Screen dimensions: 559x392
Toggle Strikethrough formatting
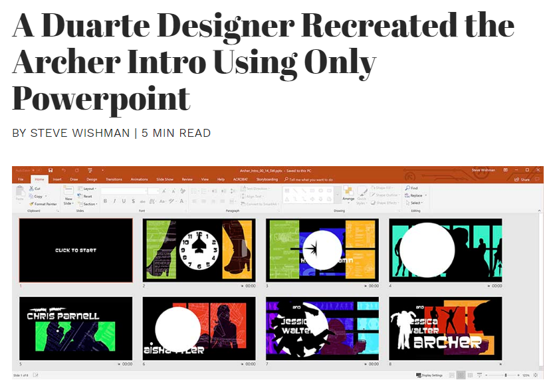(x=143, y=201)
